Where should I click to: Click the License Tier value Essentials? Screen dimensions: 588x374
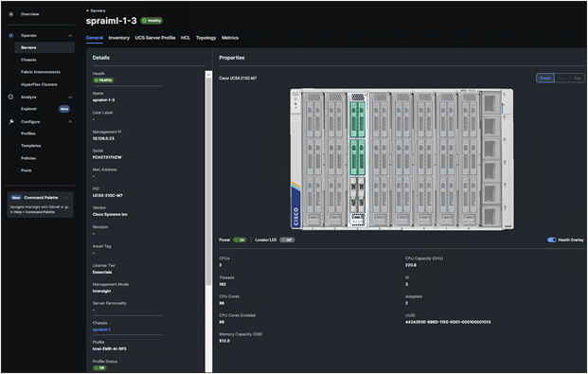tap(102, 272)
